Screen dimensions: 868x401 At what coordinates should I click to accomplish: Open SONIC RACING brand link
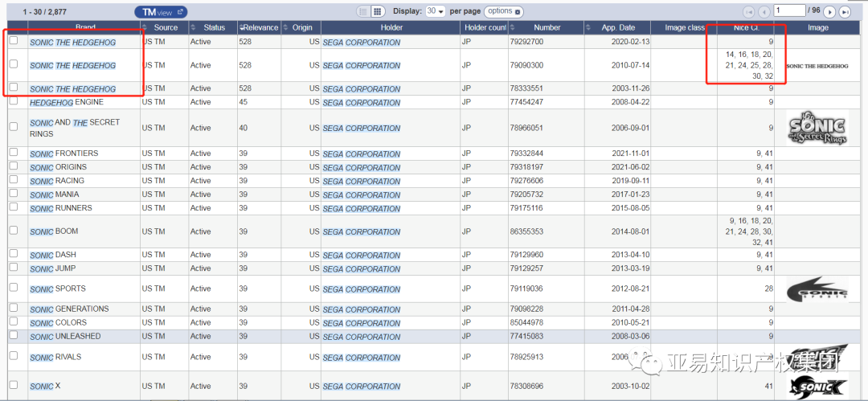(x=57, y=181)
